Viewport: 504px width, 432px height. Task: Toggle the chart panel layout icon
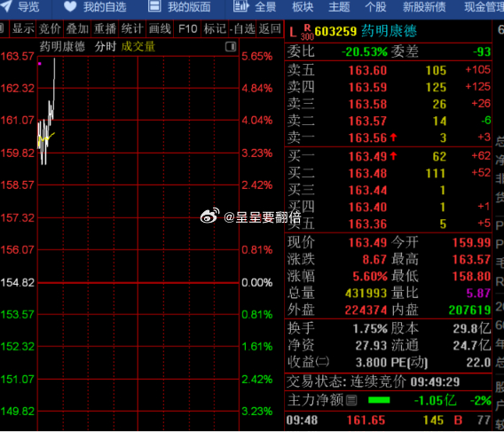coord(231,47)
